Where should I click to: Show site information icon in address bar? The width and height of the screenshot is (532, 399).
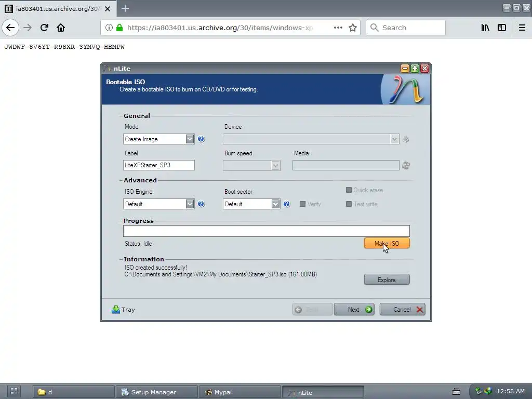click(x=109, y=28)
